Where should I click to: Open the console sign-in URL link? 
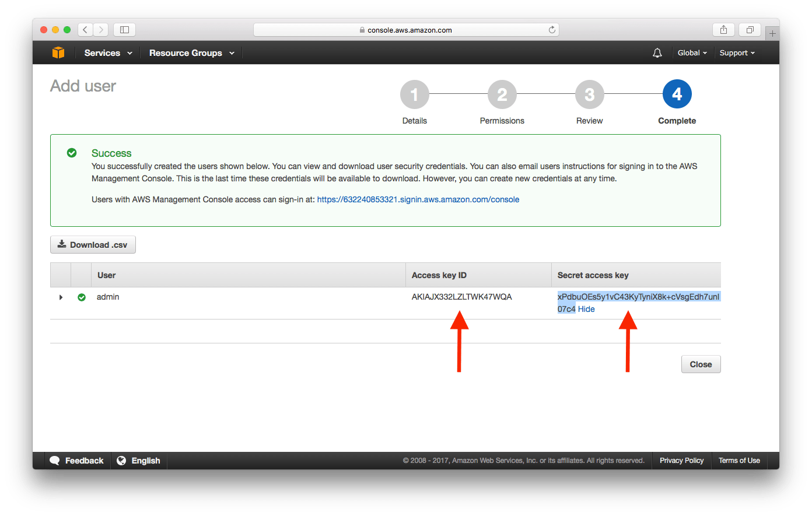coord(418,199)
